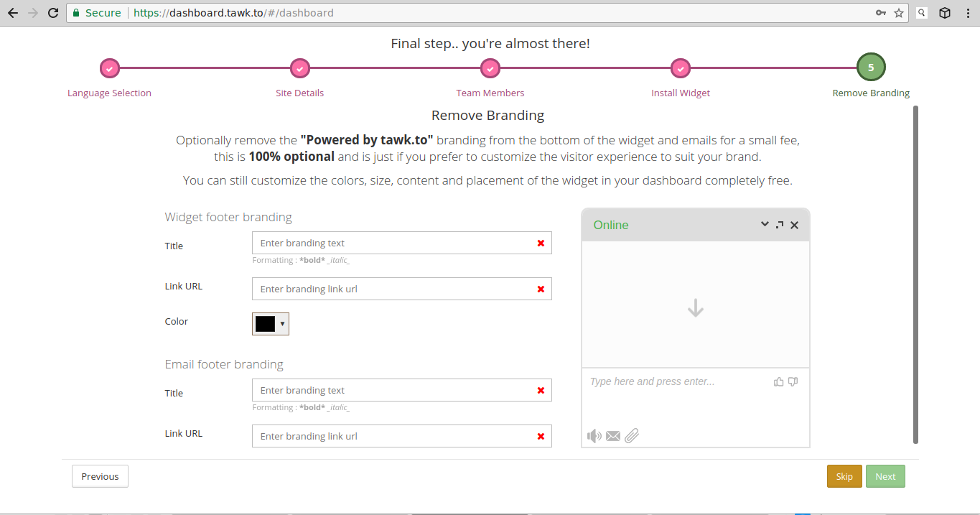This screenshot has height=515, width=980.
Task: Click the paperclip attach file icon
Action: [631, 436]
